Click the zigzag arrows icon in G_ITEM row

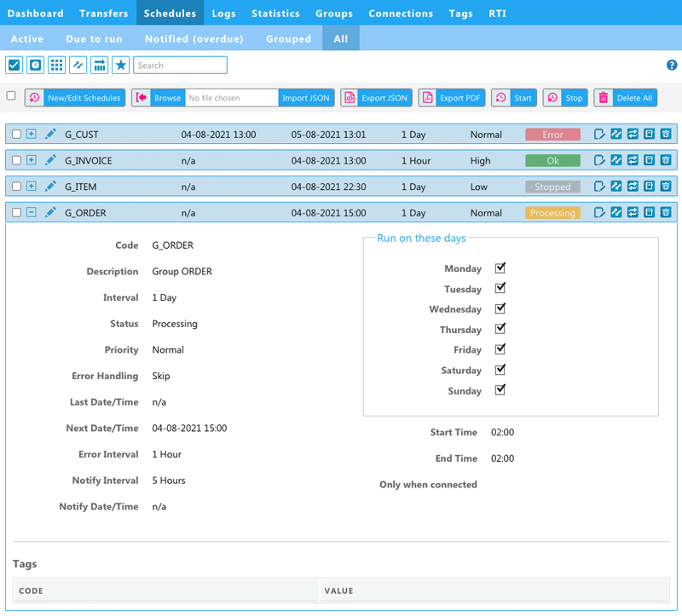(616, 186)
